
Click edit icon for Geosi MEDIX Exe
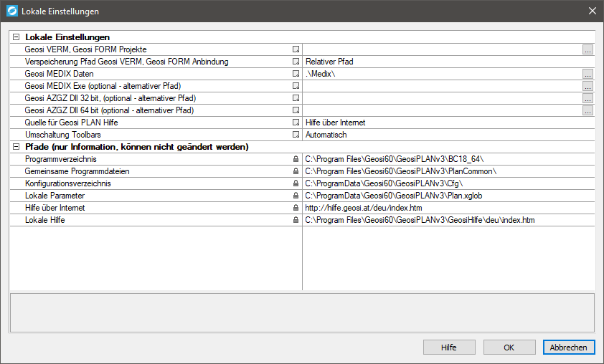296,86
